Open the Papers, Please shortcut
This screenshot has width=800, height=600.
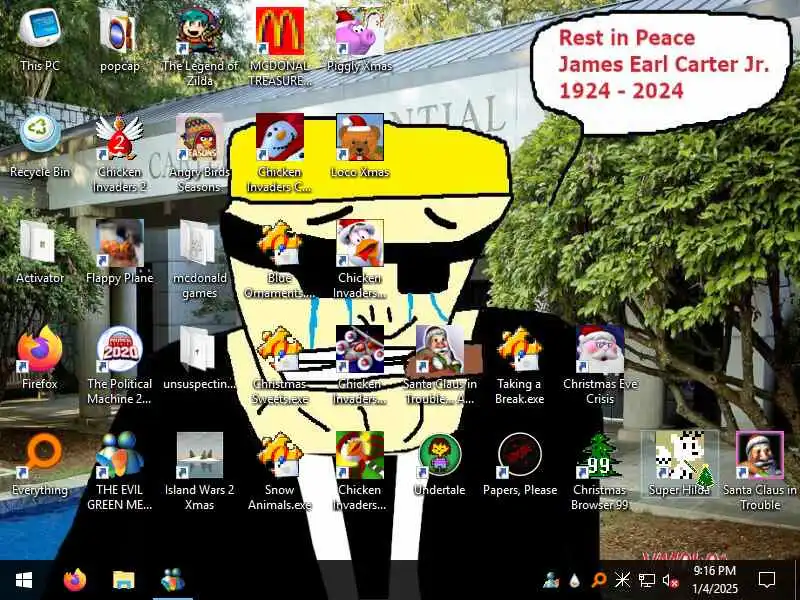pos(519,464)
